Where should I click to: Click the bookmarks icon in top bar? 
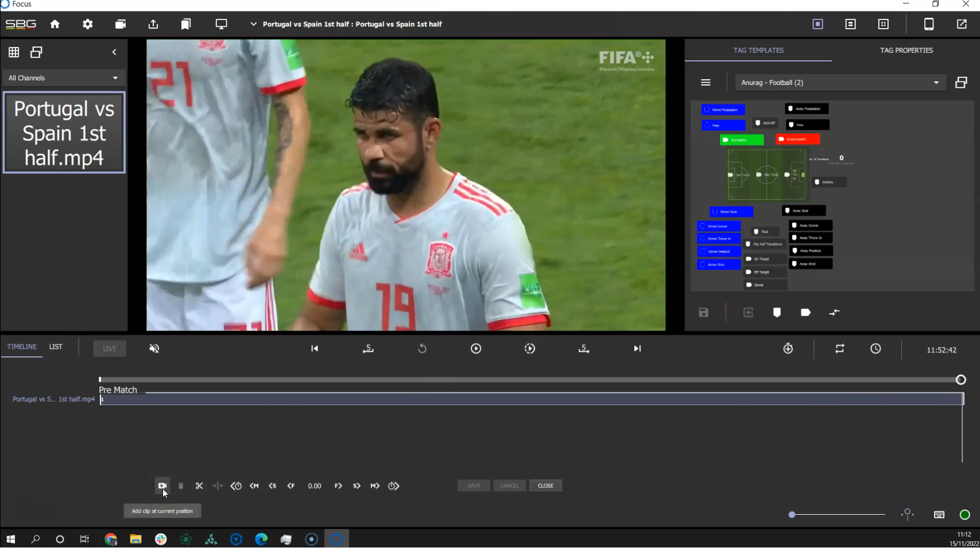point(186,24)
